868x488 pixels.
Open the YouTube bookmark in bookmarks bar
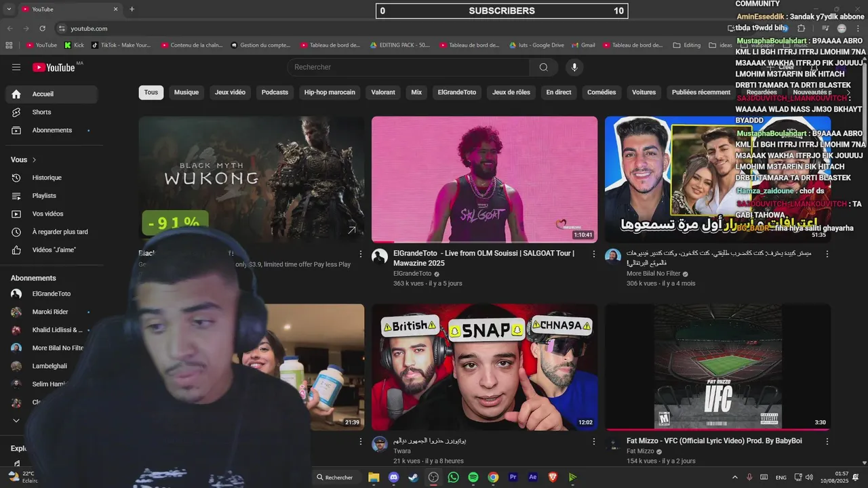pyautogui.click(x=41, y=45)
